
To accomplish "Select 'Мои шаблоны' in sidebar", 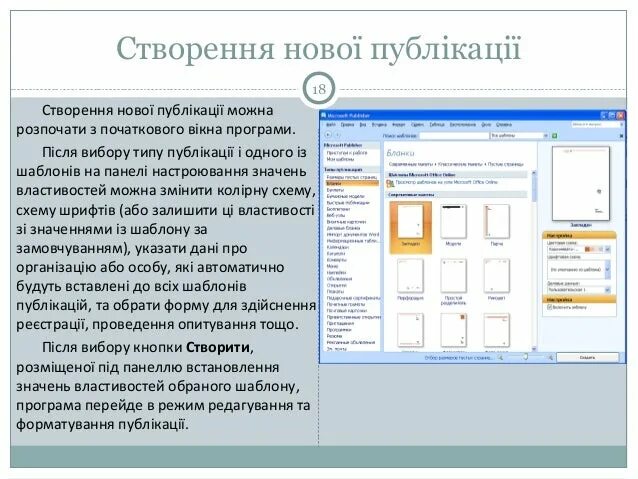I will (341, 159).
